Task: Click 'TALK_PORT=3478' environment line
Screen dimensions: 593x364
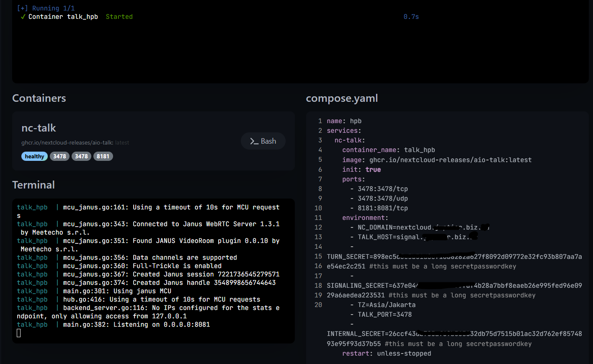Action: pyautogui.click(x=381, y=315)
